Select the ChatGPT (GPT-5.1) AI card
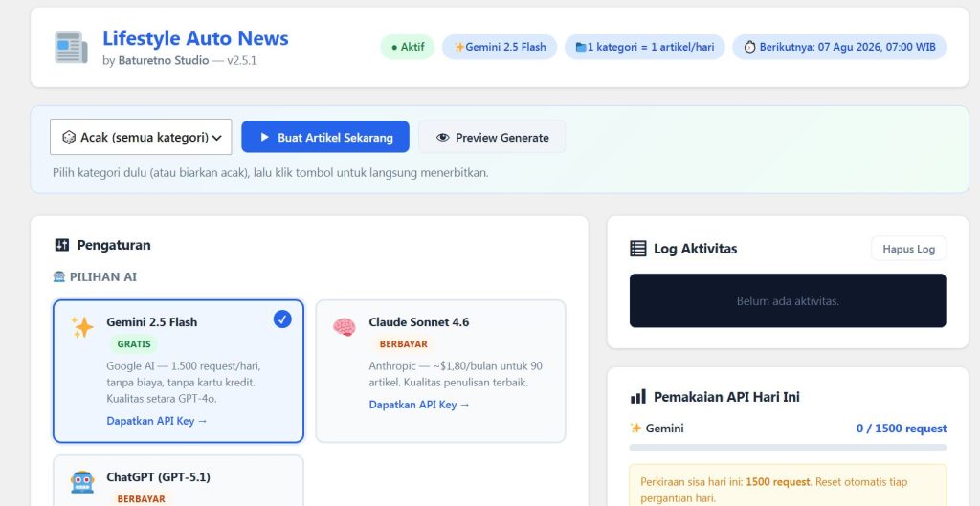This screenshot has width=980, height=506. click(x=178, y=480)
